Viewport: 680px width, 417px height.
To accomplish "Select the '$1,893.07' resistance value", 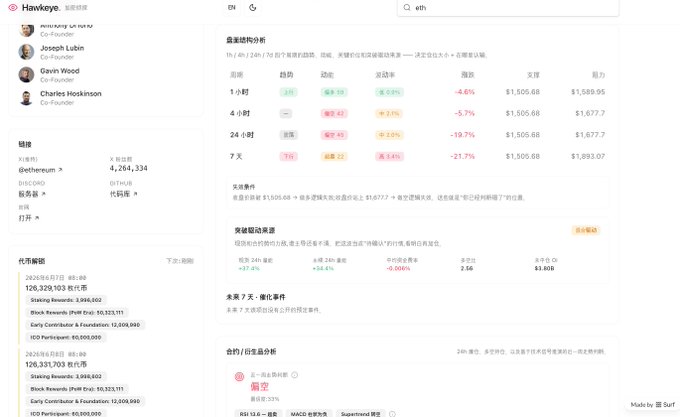I will coord(588,156).
